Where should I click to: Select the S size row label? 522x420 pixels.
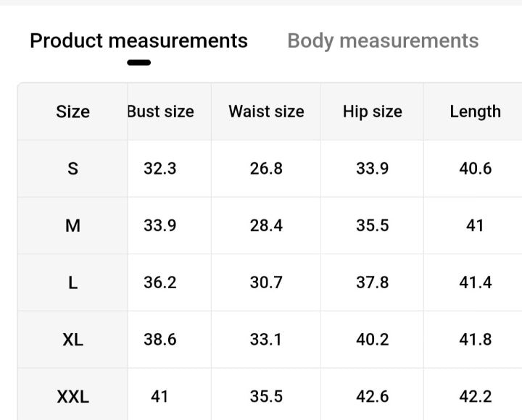[72, 169]
